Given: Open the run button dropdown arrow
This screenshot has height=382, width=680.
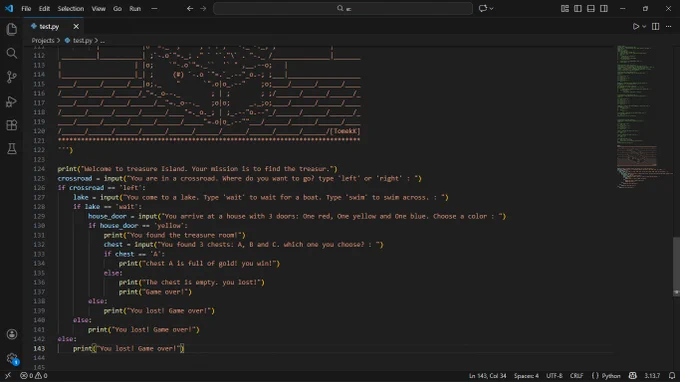Looking at the screenshot, I should 644,26.
